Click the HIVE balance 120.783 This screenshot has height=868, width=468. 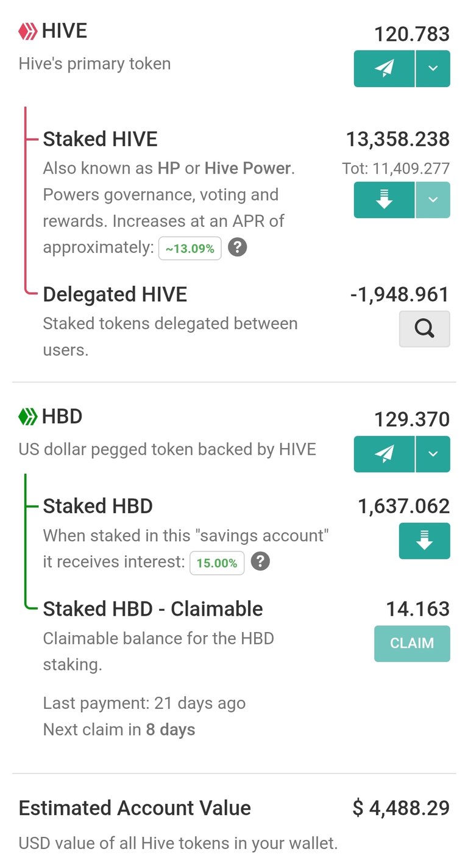click(x=412, y=34)
